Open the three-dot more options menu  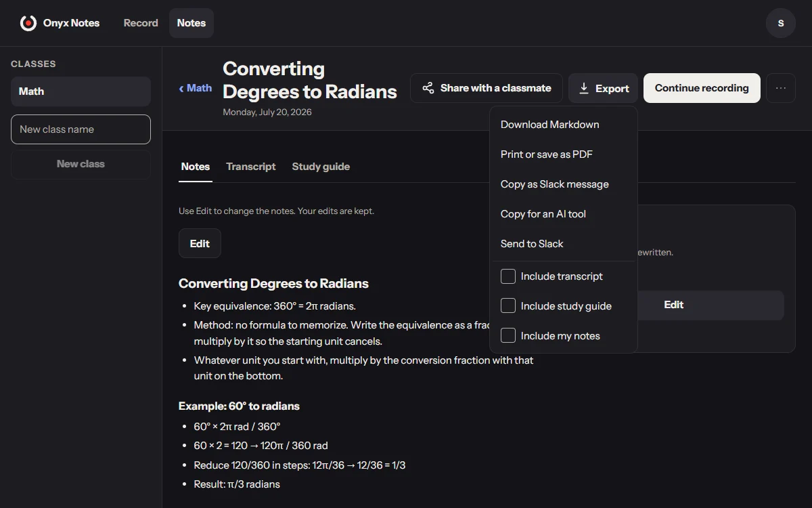pyautogui.click(x=781, y=88)
